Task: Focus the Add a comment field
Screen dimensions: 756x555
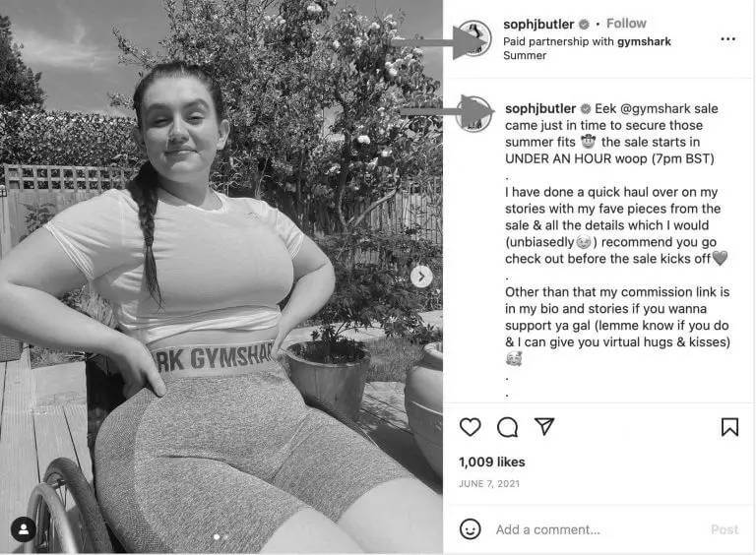Action: [x=547, y=530]
